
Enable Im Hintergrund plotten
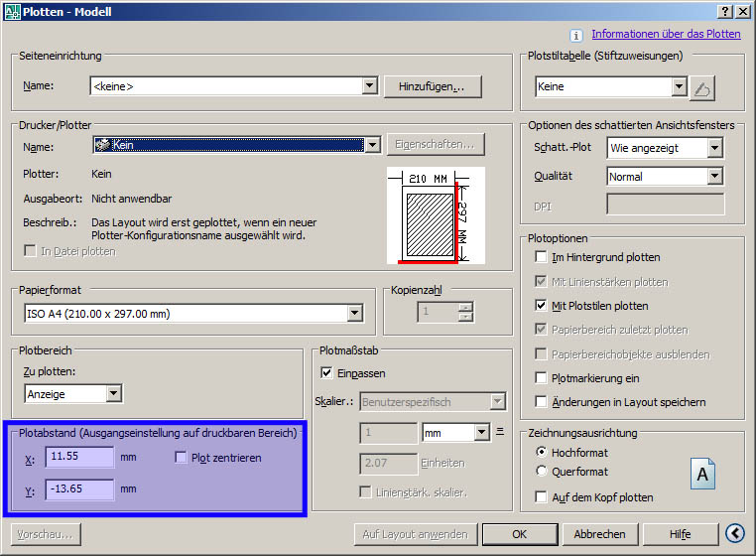point(541,257)
